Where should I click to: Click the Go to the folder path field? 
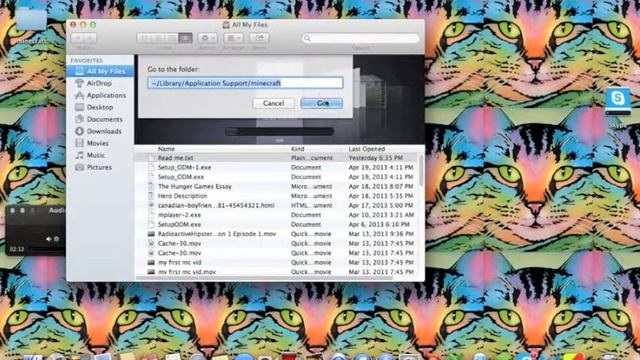(245, 83)
